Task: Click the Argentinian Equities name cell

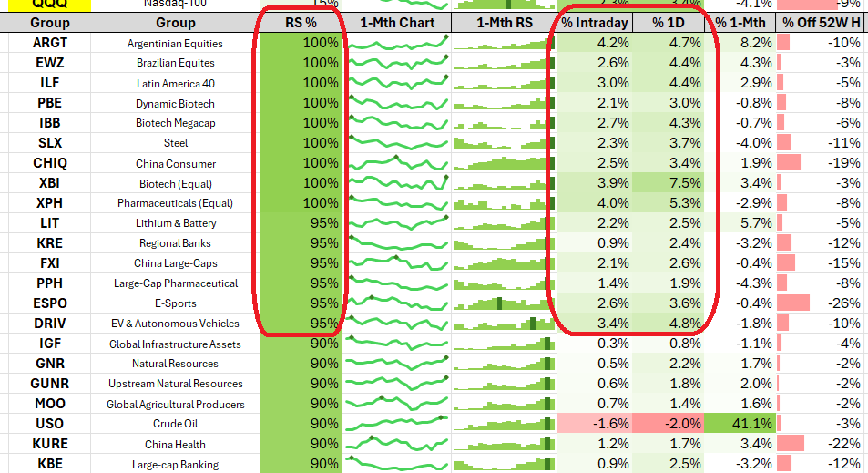Action: pos(175,43)
